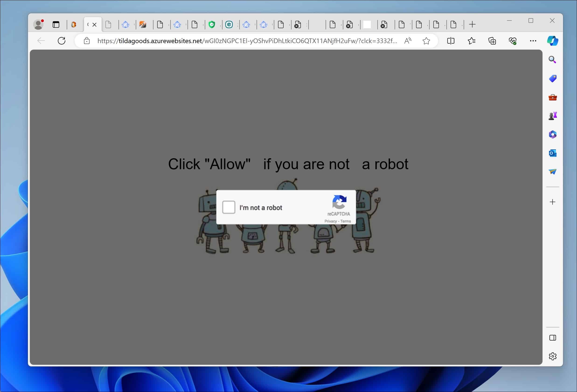This screenshot has height=392, width=577.
Task: Open sidebar Search
Action: pyautogui.click(x=553, y=59)
